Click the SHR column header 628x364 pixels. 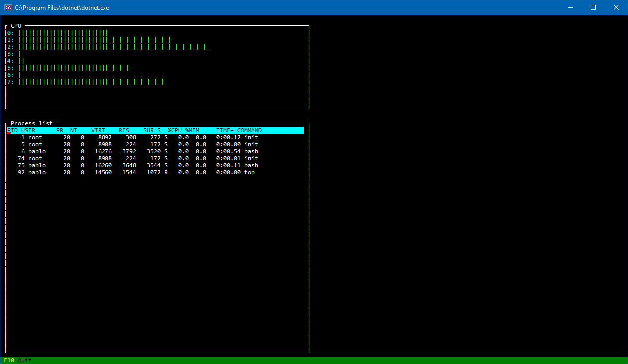148,130
